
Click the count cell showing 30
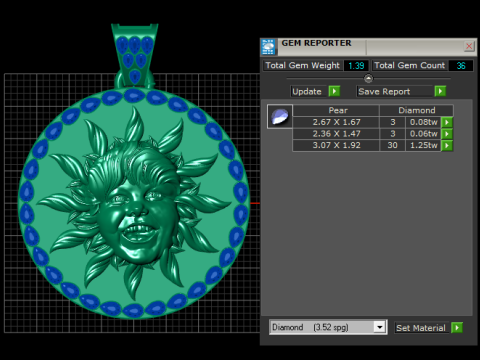pos(393,146)
